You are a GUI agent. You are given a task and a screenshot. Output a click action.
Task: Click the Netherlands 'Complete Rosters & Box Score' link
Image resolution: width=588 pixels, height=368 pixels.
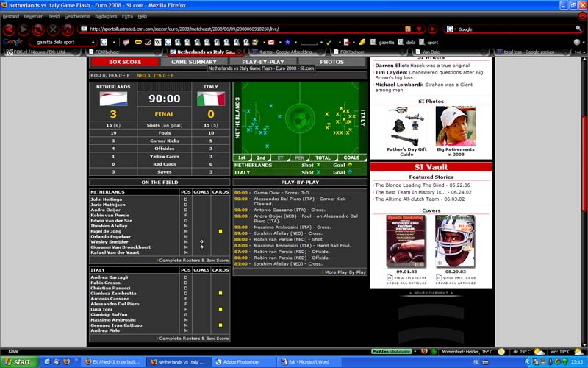coord(193,261)
